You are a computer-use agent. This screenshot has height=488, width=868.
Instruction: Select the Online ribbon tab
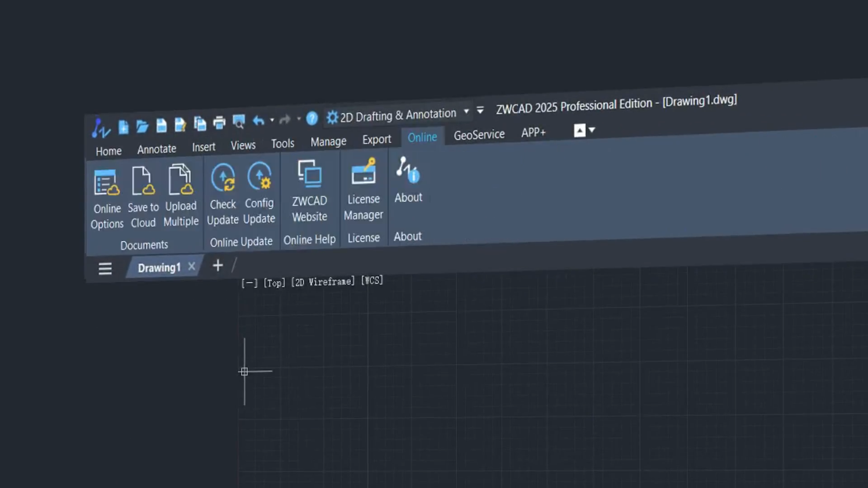422,137
